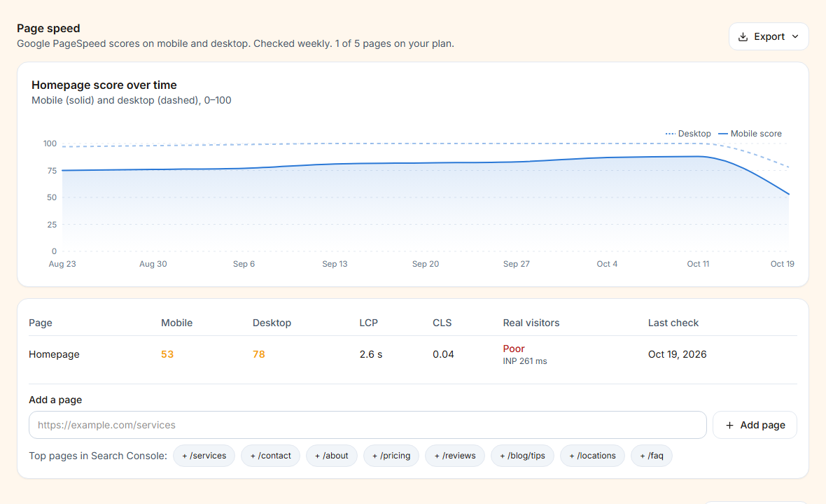Viewport: 826px width, 504px height.
Task: Click the mobile score 53
Action: (167, 354)
